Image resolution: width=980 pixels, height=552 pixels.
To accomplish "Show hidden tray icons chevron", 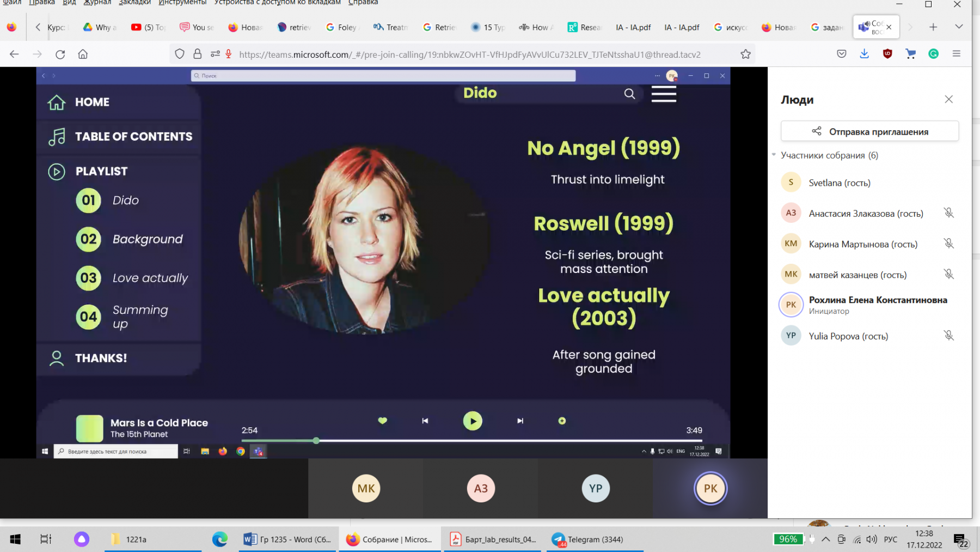I will pyautogui.click(x=826, y=539).
